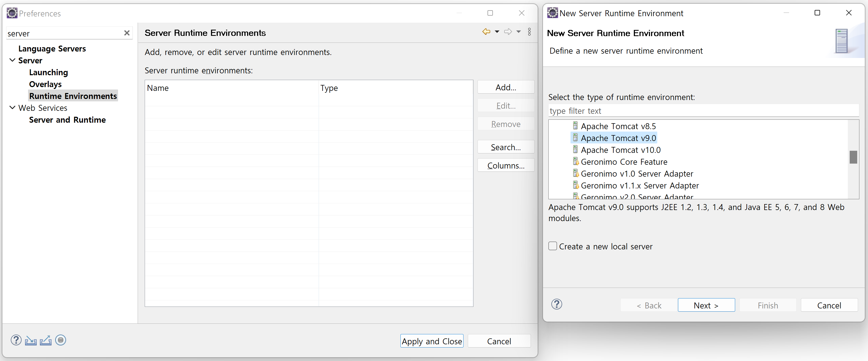Select Apache Tomcat v10.0 runtime
Screen dimensions: 868x361
(x=620, y=150)
